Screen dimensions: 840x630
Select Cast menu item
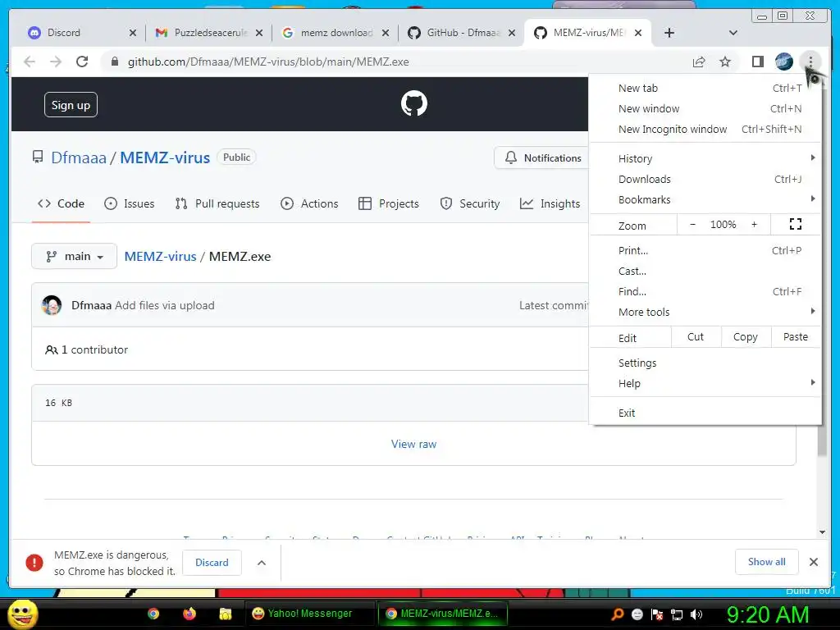pos(705,271)
